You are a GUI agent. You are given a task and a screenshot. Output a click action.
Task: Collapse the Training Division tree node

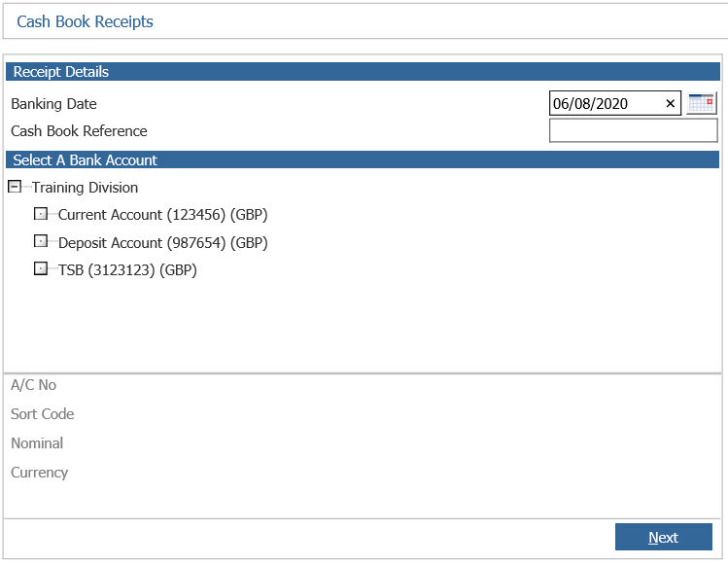pos(15,187)
